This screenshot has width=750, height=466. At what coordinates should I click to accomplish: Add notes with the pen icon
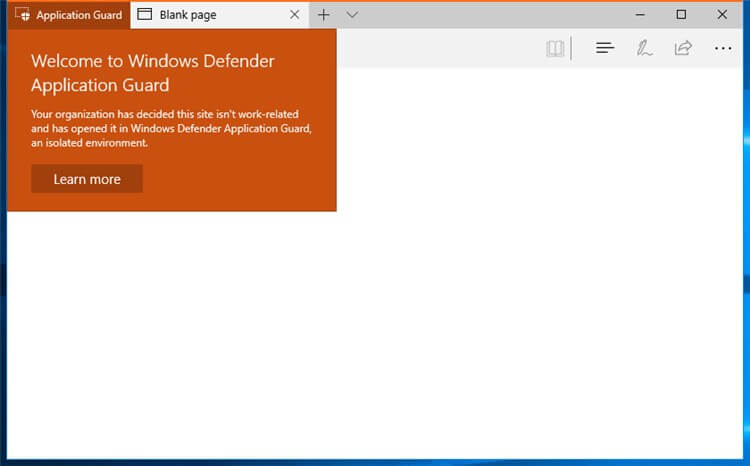pos(644,48)
